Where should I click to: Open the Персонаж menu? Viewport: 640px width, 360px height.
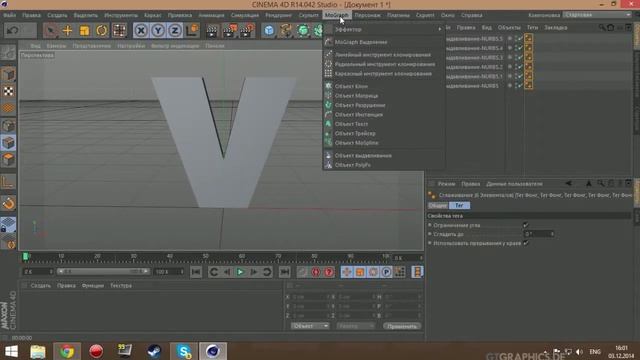pos(367,15)
